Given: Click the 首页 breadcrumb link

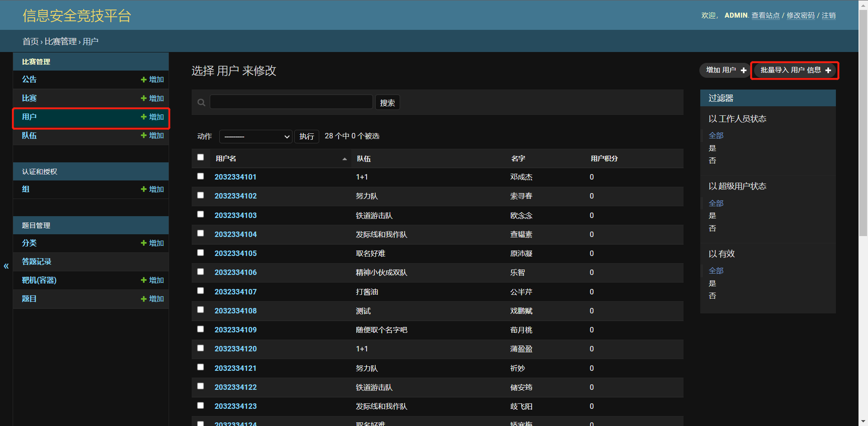Looking at the screenshot, I should tap(31, 42).
